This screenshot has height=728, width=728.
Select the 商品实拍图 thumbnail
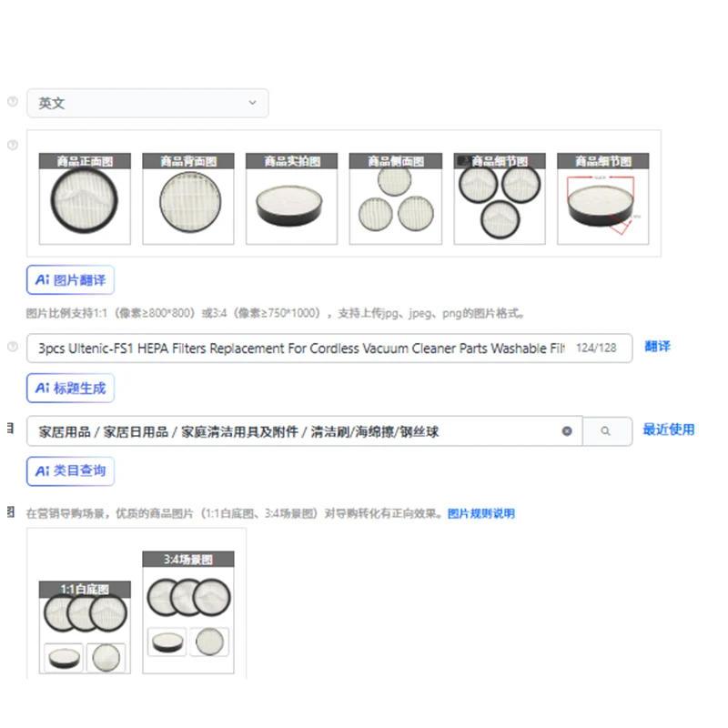click(291, 198)
